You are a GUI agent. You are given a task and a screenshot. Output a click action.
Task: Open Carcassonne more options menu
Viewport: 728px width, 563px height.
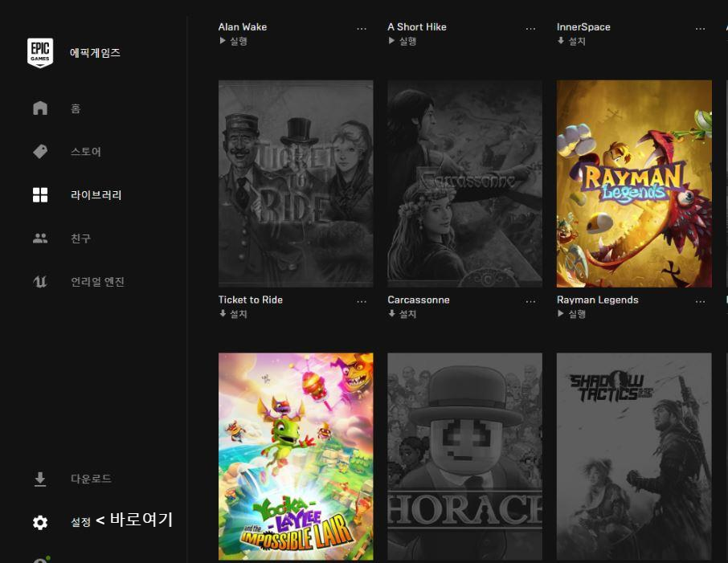coord(530,301)
